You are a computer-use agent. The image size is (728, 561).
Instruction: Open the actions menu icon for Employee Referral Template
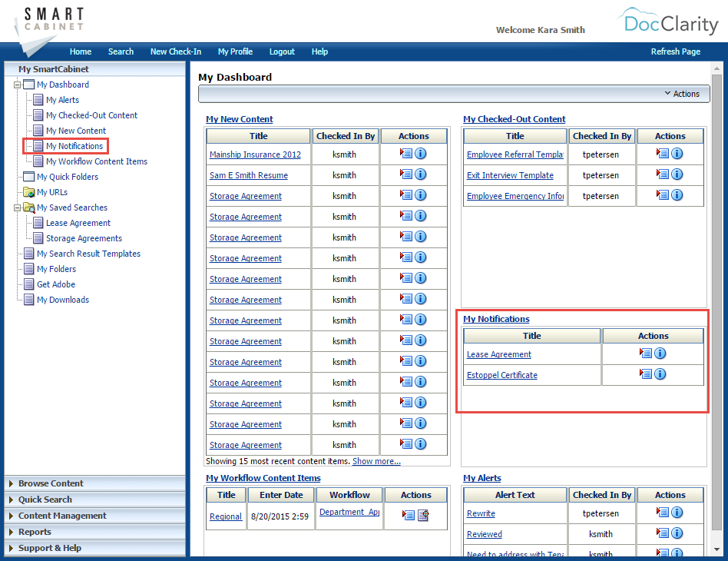pos(664,153)
